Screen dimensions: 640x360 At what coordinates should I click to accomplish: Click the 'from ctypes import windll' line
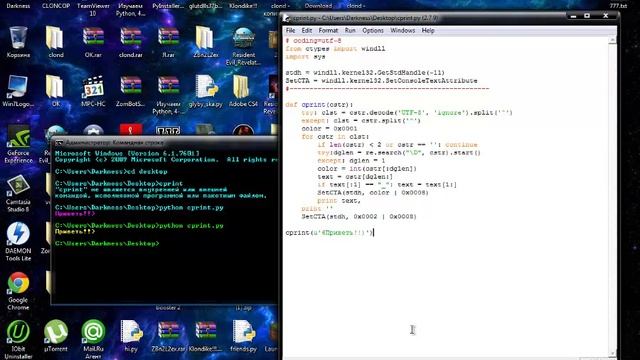point(335,49)
